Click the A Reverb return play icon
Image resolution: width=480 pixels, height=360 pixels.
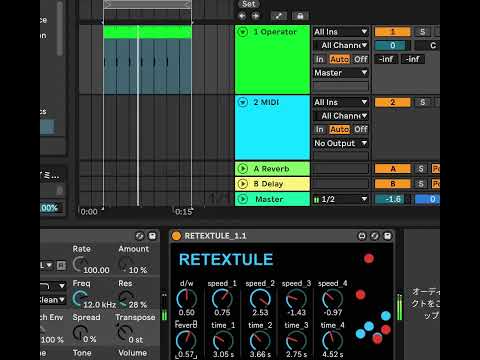[243, 169]
